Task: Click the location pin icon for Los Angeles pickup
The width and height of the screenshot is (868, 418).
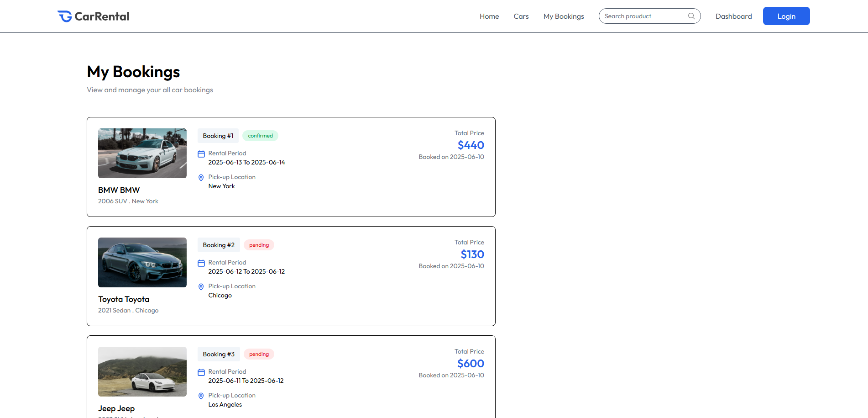Action: click(x=201, y=396)
